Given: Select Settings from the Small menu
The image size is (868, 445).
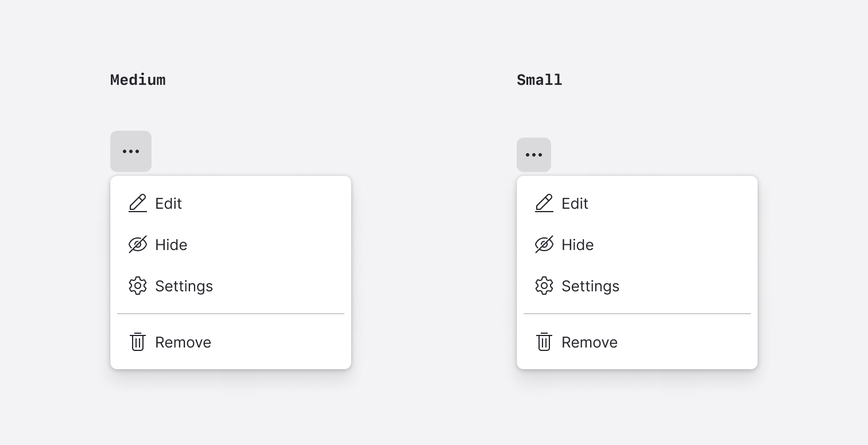Looking at the screenshot, I should click(x=590, y=286).
